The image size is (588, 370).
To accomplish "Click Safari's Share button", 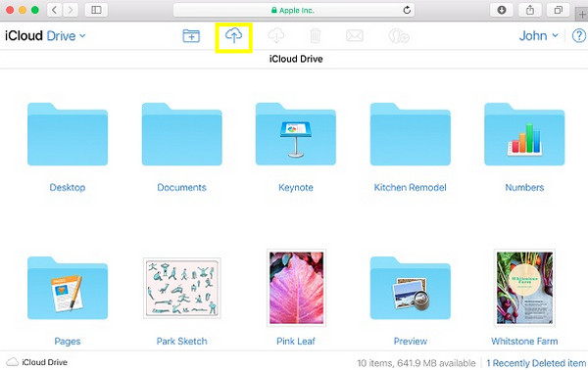I will coord(530,10).
